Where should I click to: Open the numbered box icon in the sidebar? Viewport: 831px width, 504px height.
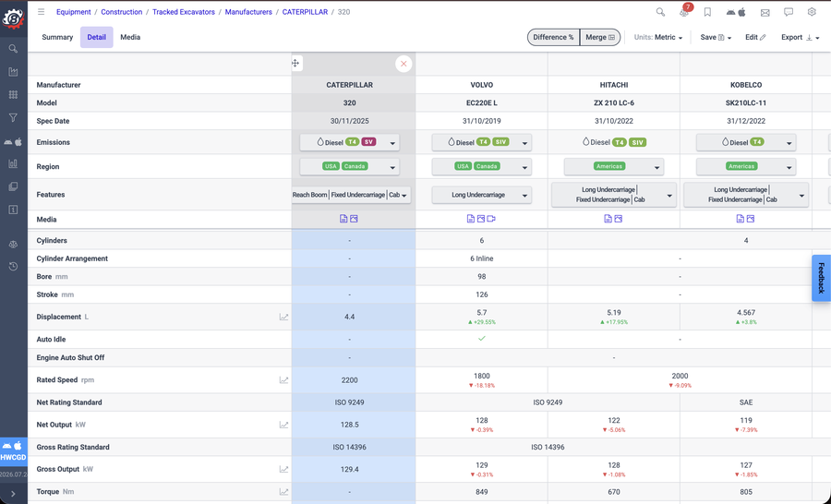pos(13,210)
